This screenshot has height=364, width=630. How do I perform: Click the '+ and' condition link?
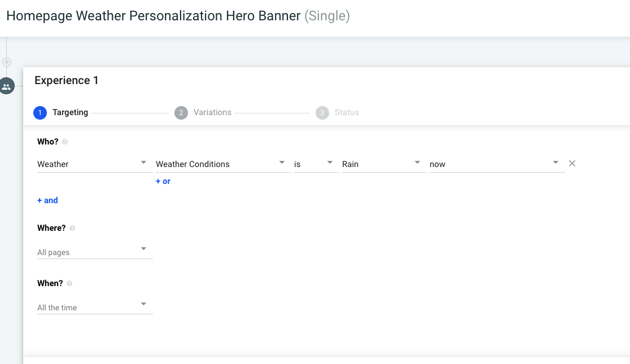(x=47, y=200)
